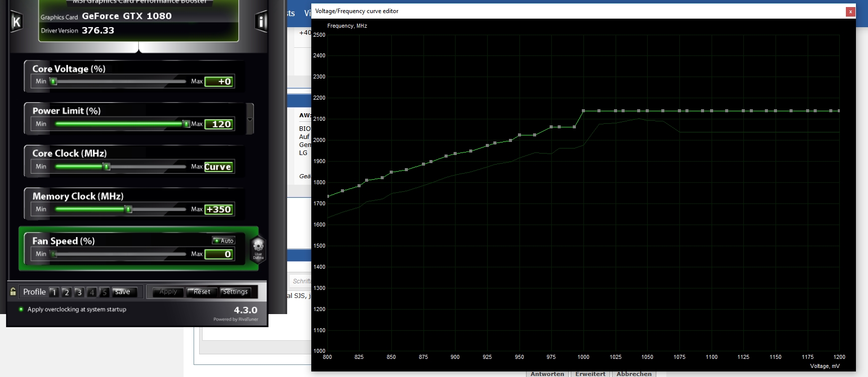
Task: Toggle the fan speed Auto button
Action: coord(223,241)
